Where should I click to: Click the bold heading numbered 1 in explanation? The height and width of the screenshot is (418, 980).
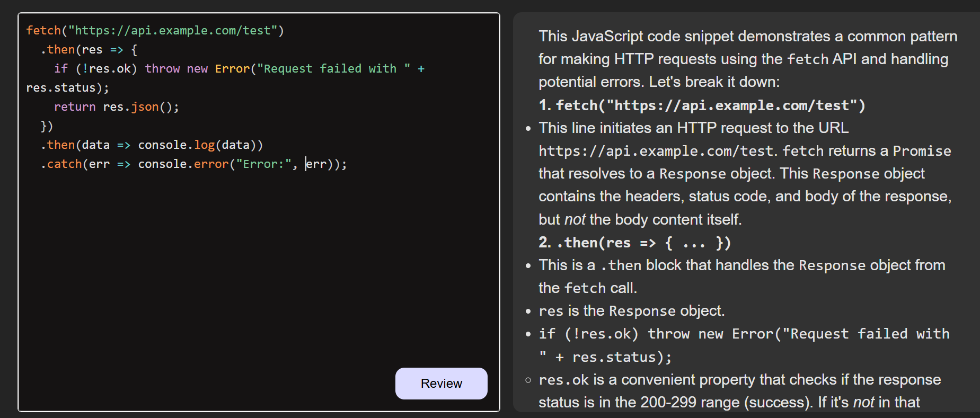click(702, 105)
